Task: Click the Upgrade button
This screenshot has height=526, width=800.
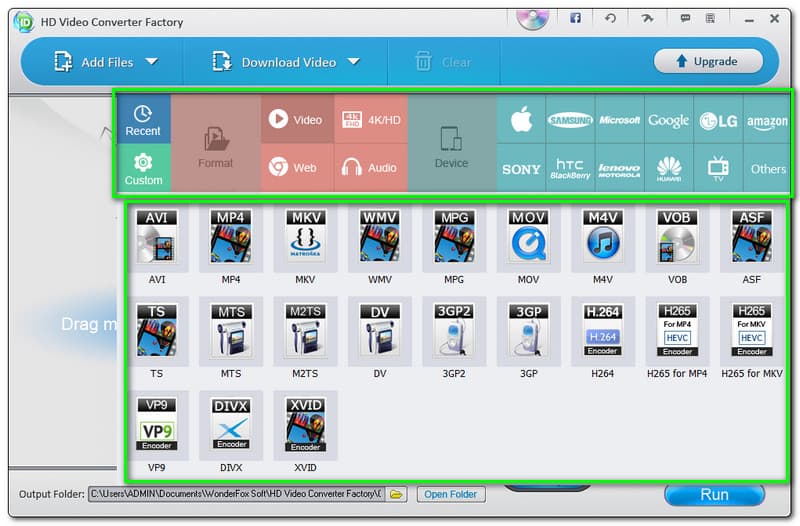Action: (708, 61)
